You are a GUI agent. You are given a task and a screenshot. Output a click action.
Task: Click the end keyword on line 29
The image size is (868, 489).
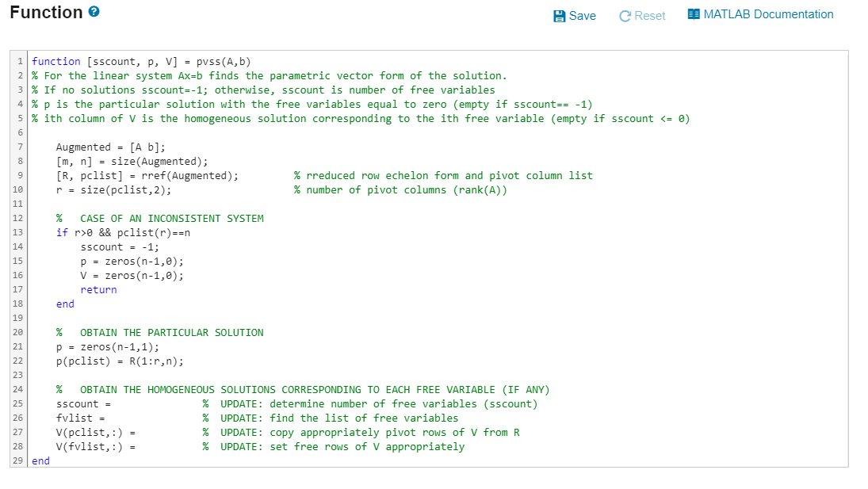(40, 460)
